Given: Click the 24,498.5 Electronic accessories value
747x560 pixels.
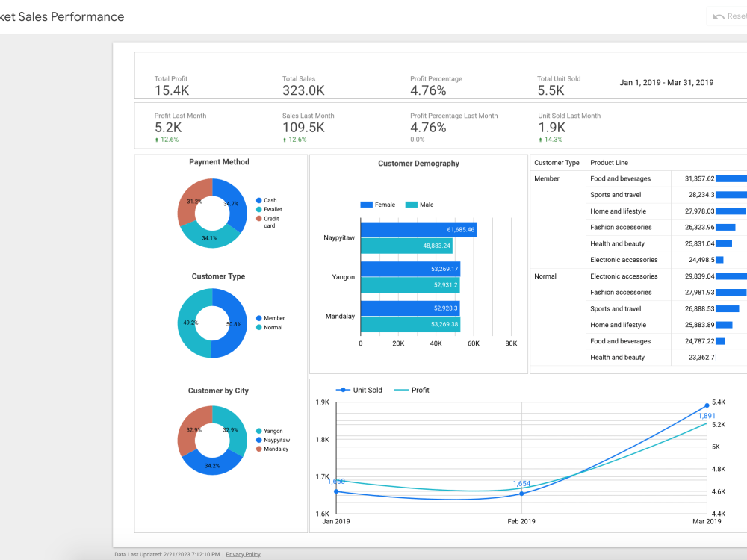Looking at the screenshot, I should (x=701, y=260).
